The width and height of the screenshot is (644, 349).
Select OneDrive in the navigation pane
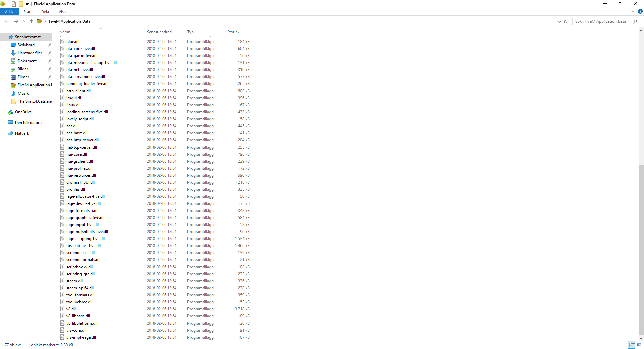[23, 112]
